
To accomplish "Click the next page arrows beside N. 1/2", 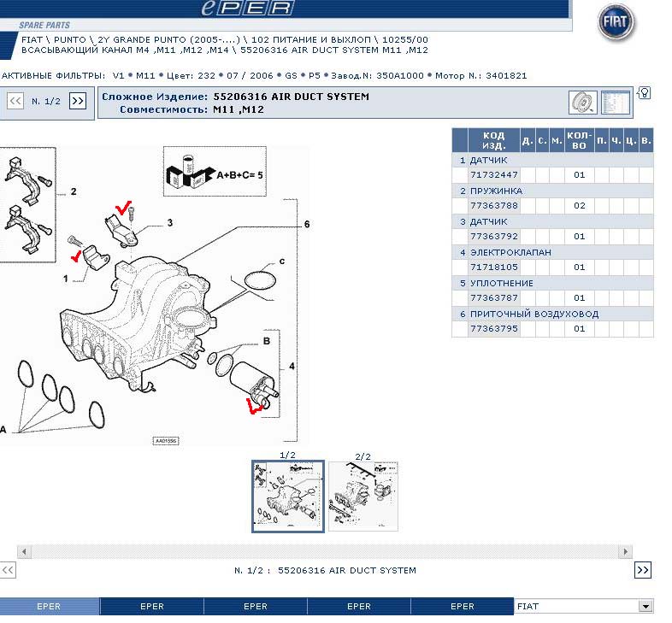I will (78, 101).
